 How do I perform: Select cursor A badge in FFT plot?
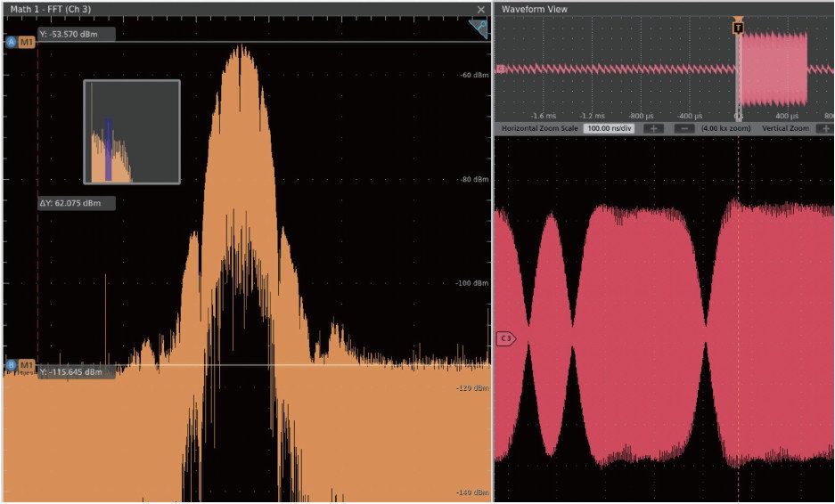pyautogui.click(x=12, y=43)
